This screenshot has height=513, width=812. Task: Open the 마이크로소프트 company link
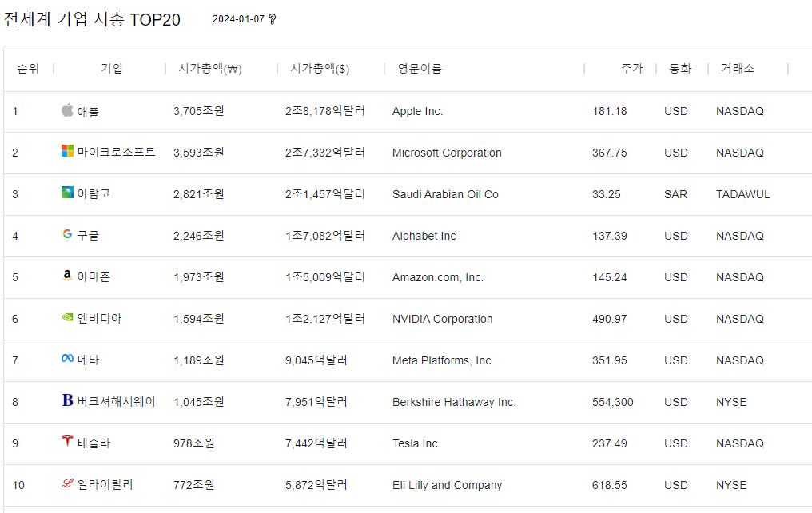116,152
